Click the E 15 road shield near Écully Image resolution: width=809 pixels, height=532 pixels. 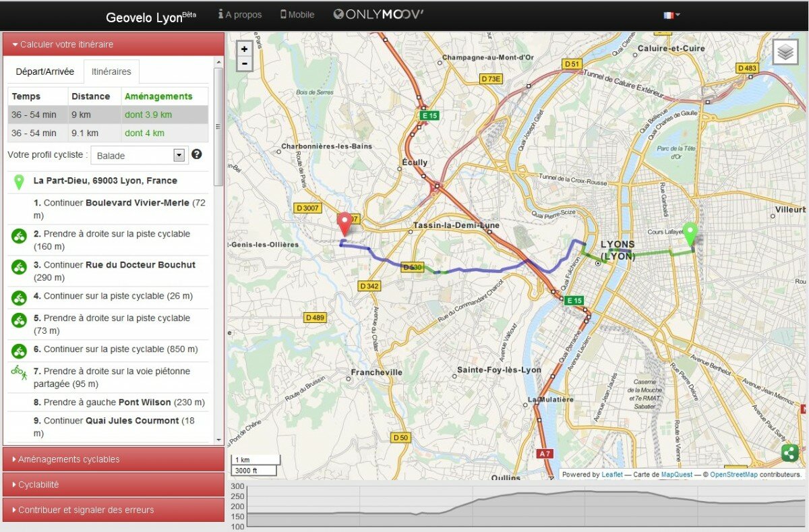coord(429,116)
